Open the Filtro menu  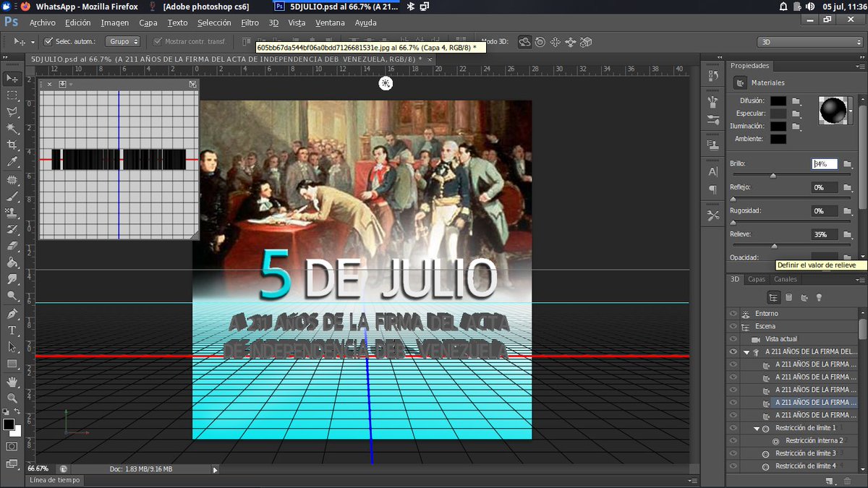click(250, 22)
